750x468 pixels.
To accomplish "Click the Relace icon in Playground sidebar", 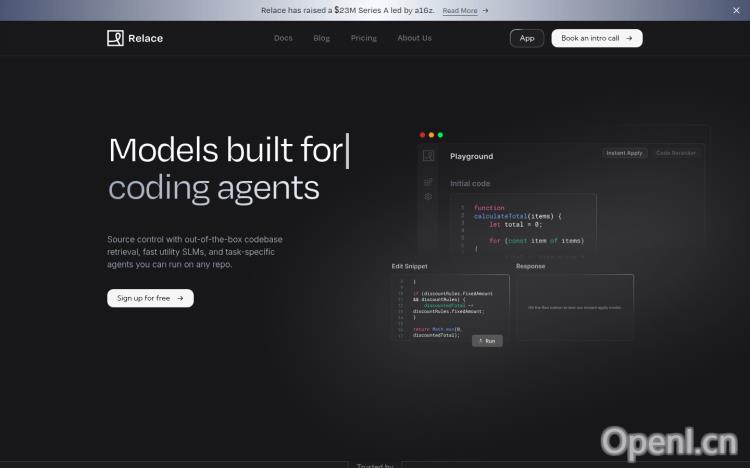I will pyautogui.click(x=428, y=156).
